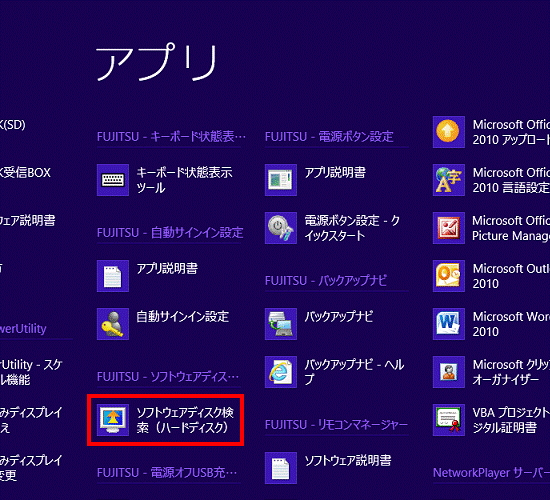Launch Microsoft Office 2010 アップロード orange icon

pyautogui.click(x=449, y=132)
